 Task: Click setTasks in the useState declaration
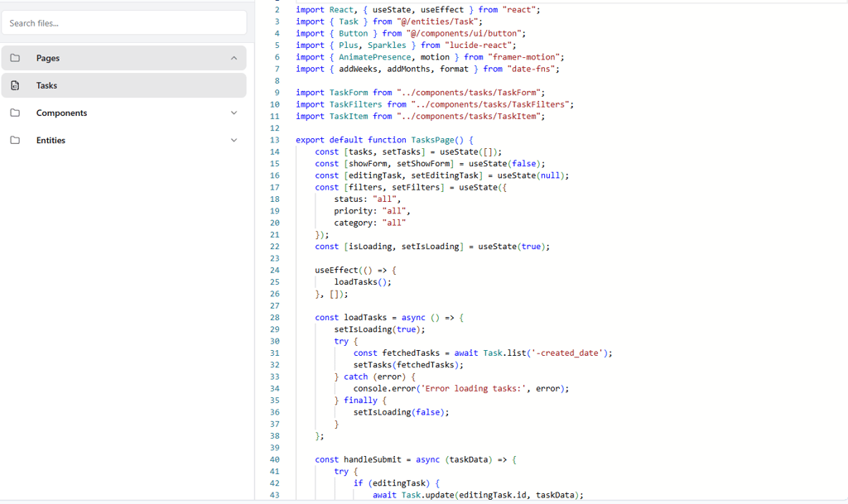coord(402,151)
